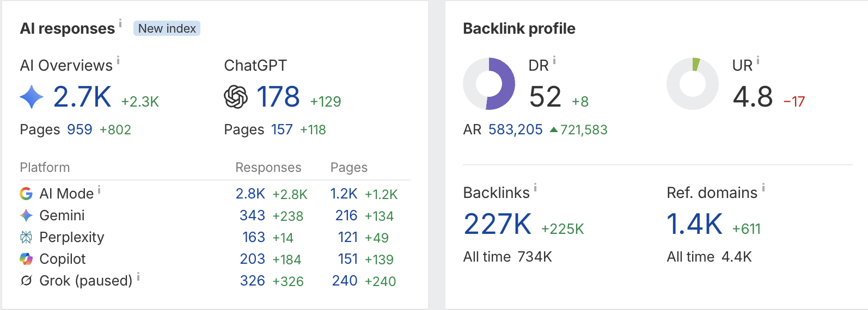Click the Backlink profile heading

click(519, 28)
